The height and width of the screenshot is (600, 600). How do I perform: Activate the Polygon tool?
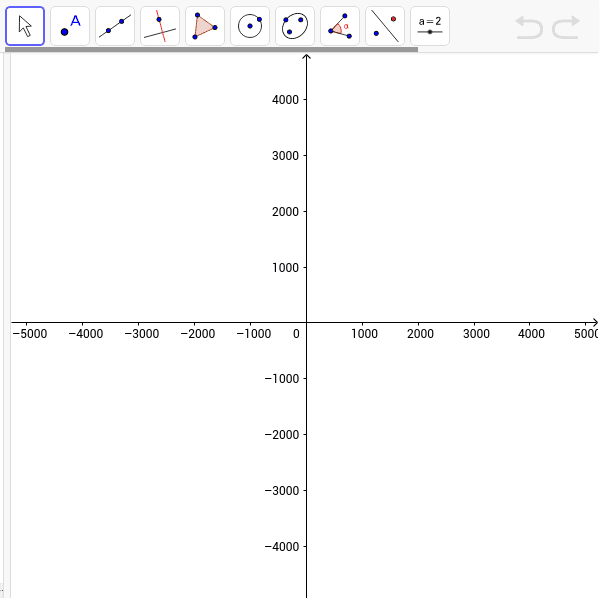[205, 26]
